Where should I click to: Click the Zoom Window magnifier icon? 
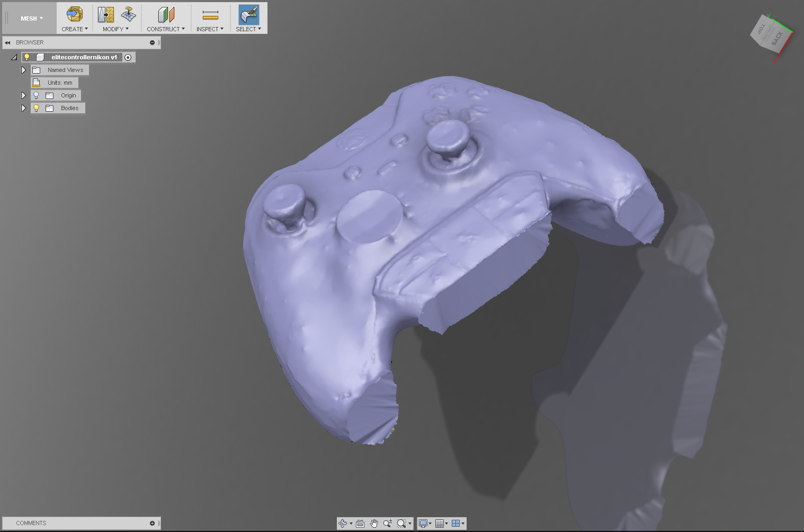(x=401, y=524)
